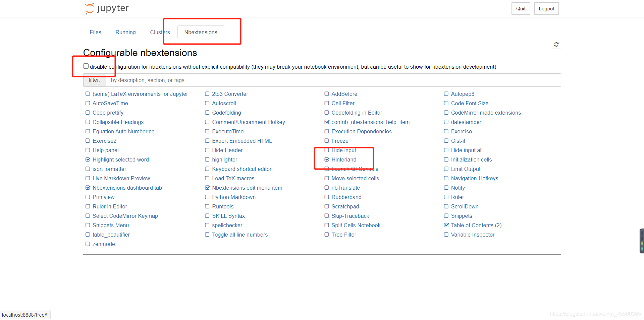Select Select CodeMirror Keymap extension
644x320 pixels.
pos(125,216)
